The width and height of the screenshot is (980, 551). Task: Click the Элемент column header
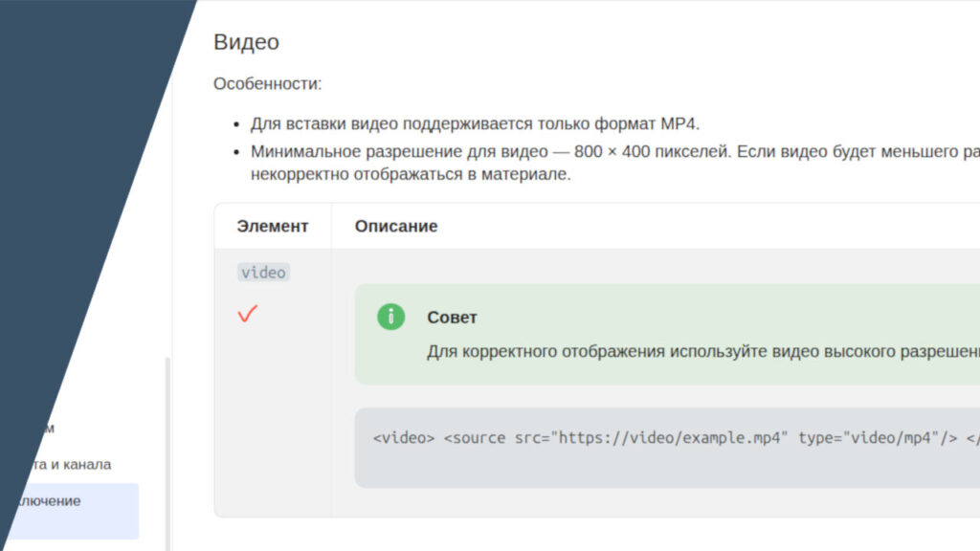point(273,226)
